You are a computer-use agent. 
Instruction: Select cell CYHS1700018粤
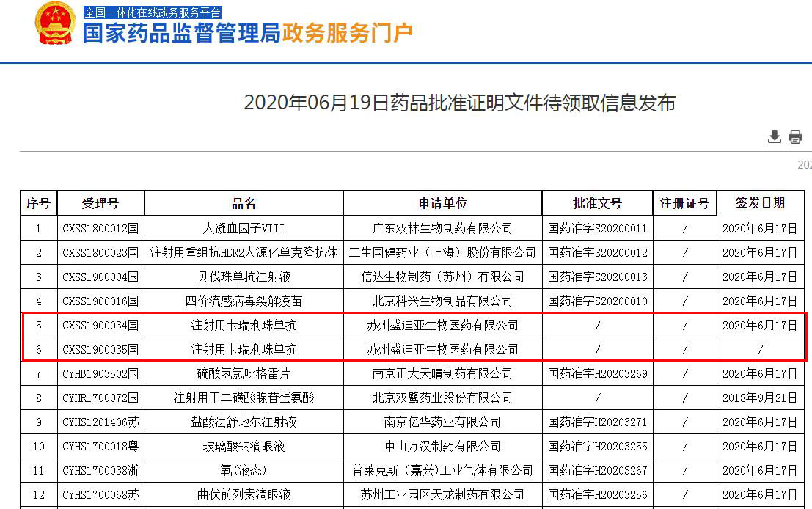click(x=100, y=447)
